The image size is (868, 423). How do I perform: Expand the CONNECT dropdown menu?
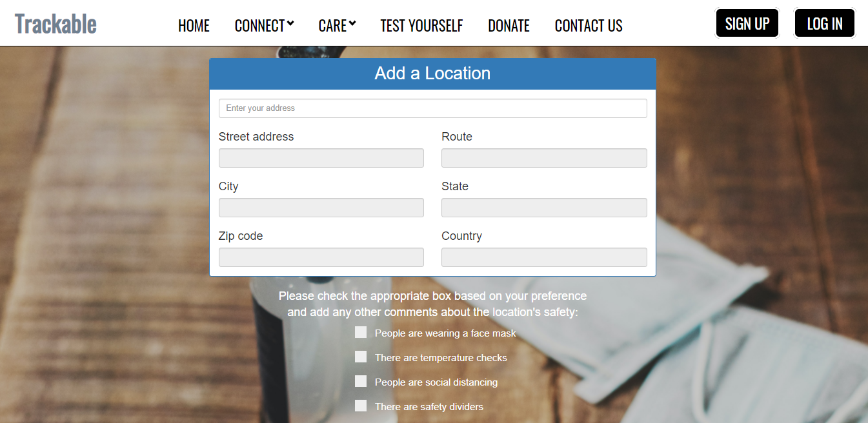click(x=264, y=26)
